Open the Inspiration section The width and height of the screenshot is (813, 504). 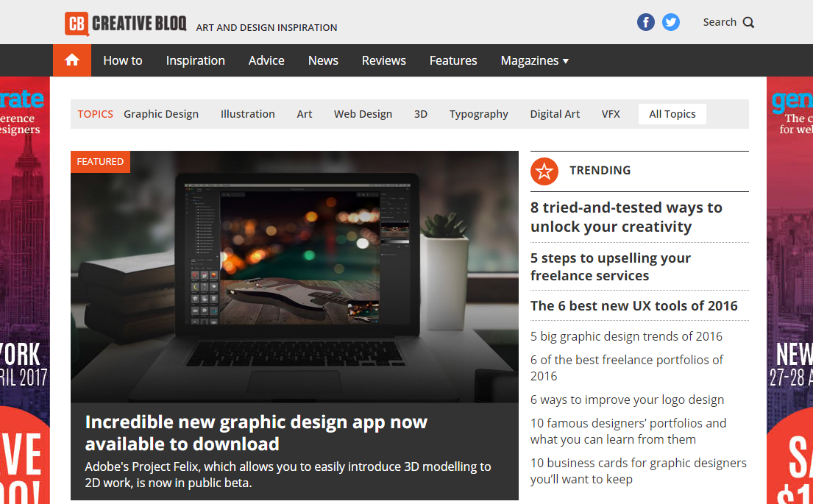pyautogui.click(x=195, y=60)
